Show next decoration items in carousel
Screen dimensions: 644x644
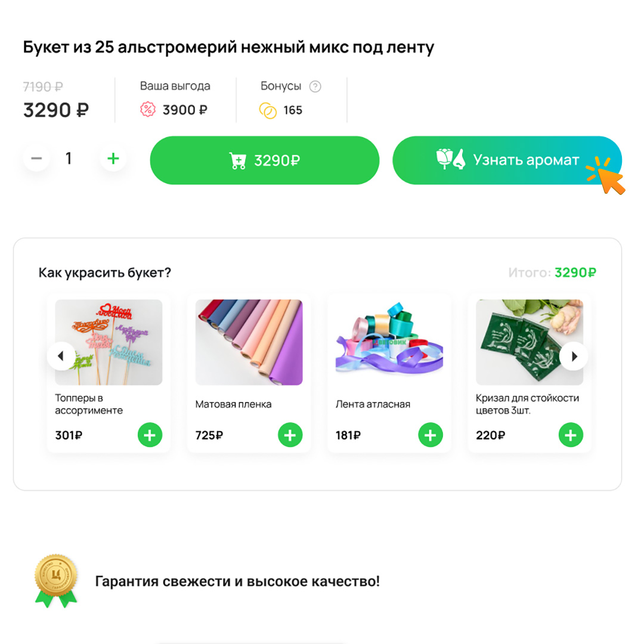coord(574,356)
